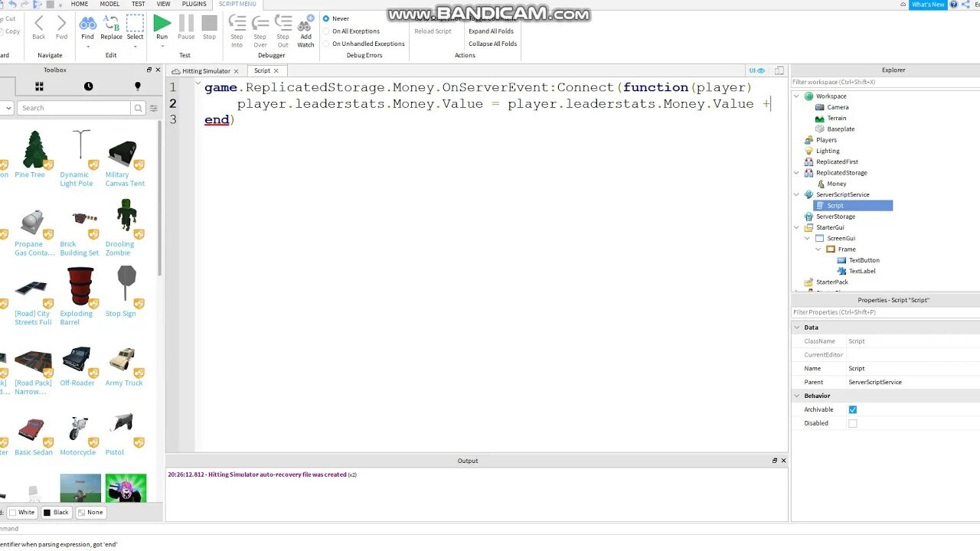Click the Run play icon

162,23
